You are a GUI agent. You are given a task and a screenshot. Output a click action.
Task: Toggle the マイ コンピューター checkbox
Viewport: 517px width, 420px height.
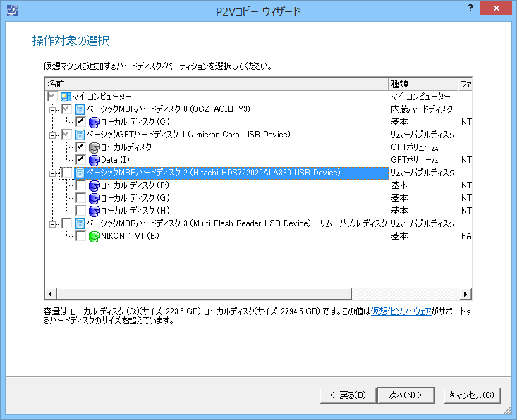(x=52, y=97)
